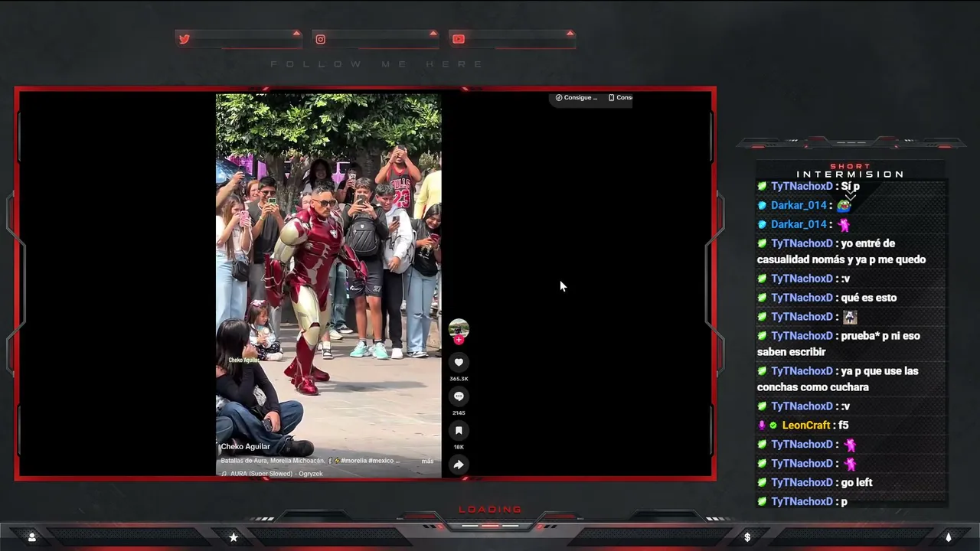The height and width of the screenshot is (551, 980).
Task: Open the creator's round profile avatar
Action: pyautogui.click(x=459, y=328)
